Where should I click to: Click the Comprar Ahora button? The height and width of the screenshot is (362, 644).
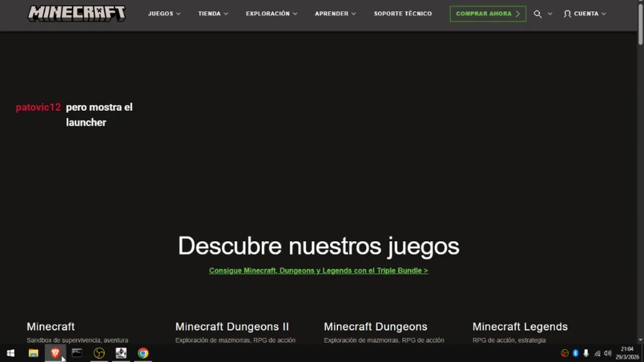pyautogui.click(x=488, y=14)
